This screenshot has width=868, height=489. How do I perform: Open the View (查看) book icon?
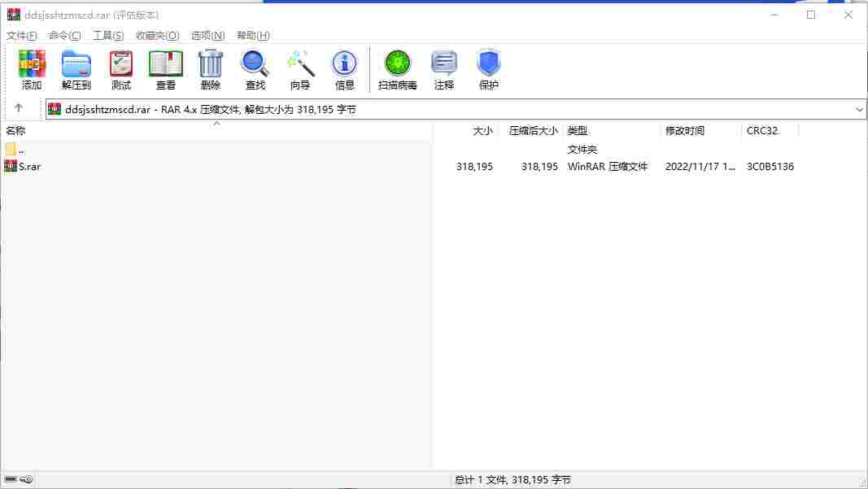[165, 69]
